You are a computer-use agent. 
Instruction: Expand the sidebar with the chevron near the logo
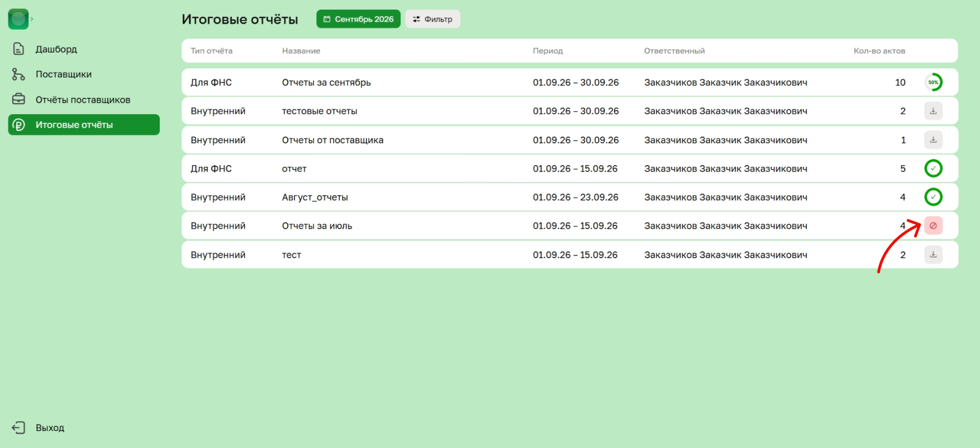pos(32,19)
